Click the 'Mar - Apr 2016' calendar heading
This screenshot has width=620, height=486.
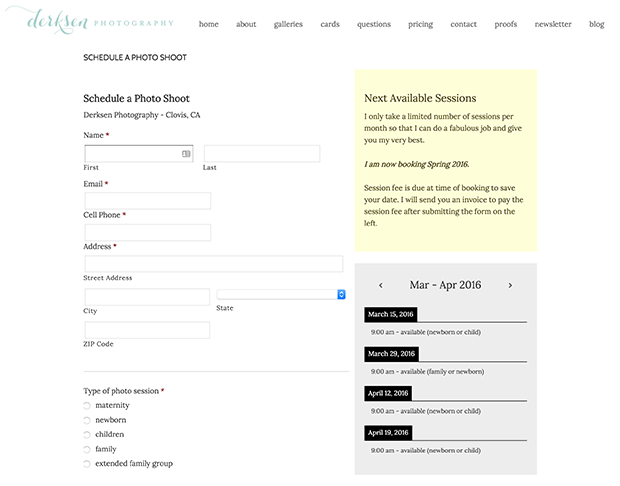click(445, 285)
